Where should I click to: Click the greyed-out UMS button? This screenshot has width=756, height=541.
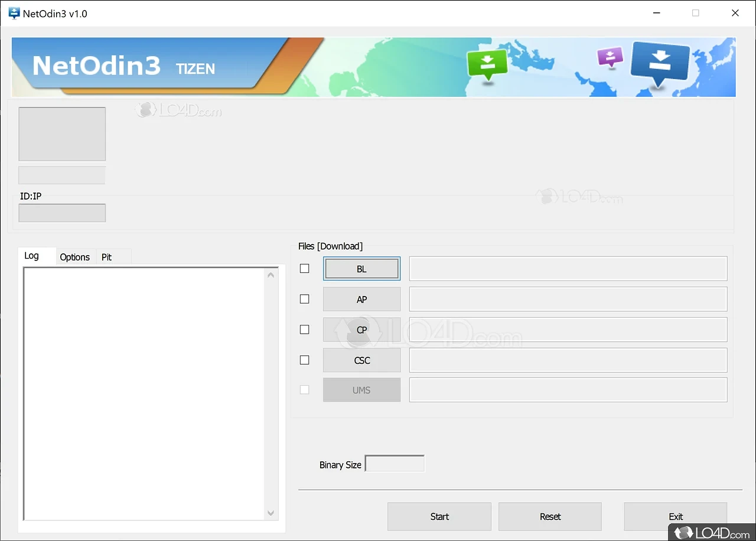pyautogui.click(x=361, y=390)
